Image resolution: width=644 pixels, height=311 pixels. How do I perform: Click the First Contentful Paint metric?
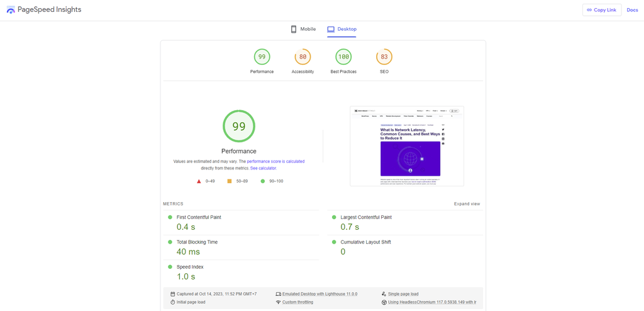pos(199,217)
